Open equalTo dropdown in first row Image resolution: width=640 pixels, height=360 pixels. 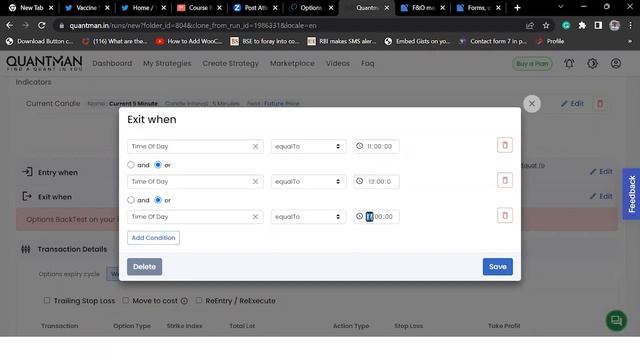pyautogui.click(x=308, y=147)
